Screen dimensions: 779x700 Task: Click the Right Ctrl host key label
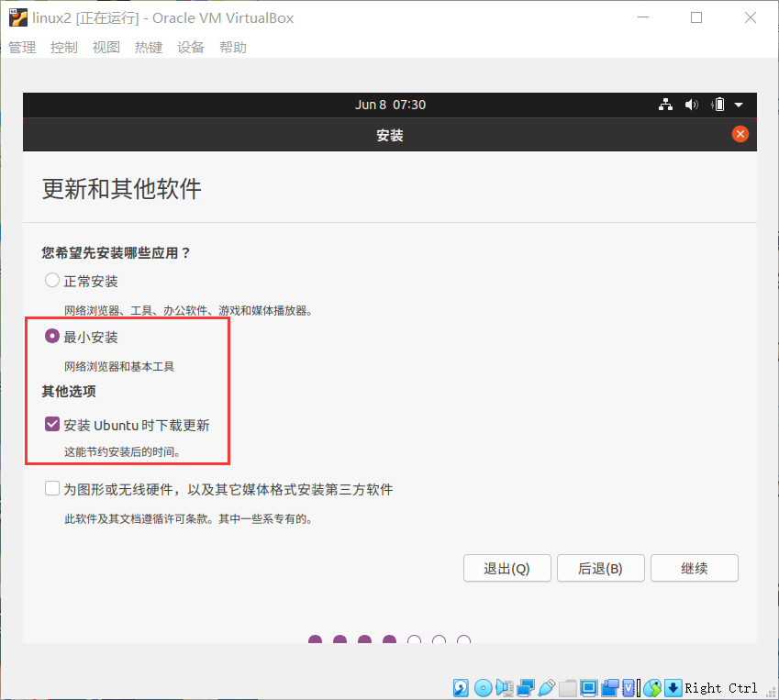coord(721,688)
